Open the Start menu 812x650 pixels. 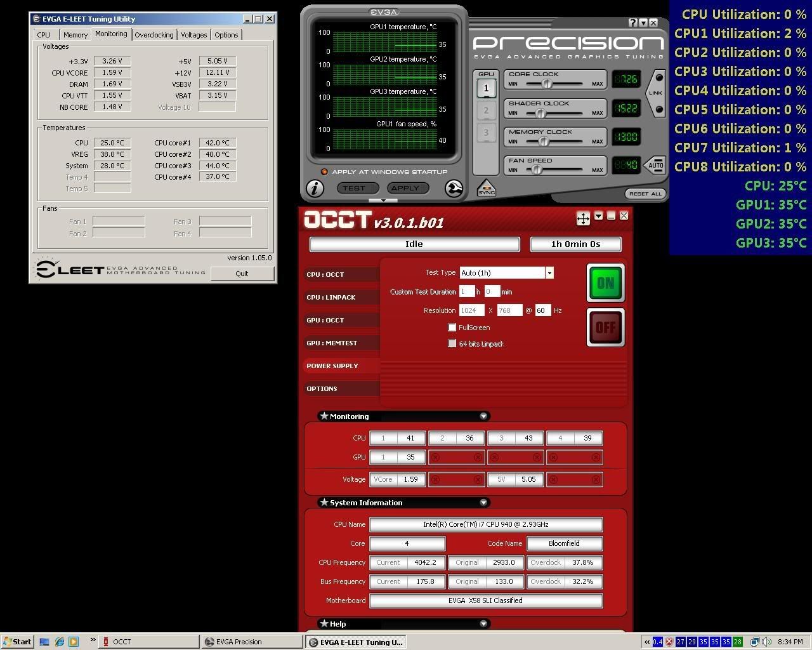pos(17,642)
